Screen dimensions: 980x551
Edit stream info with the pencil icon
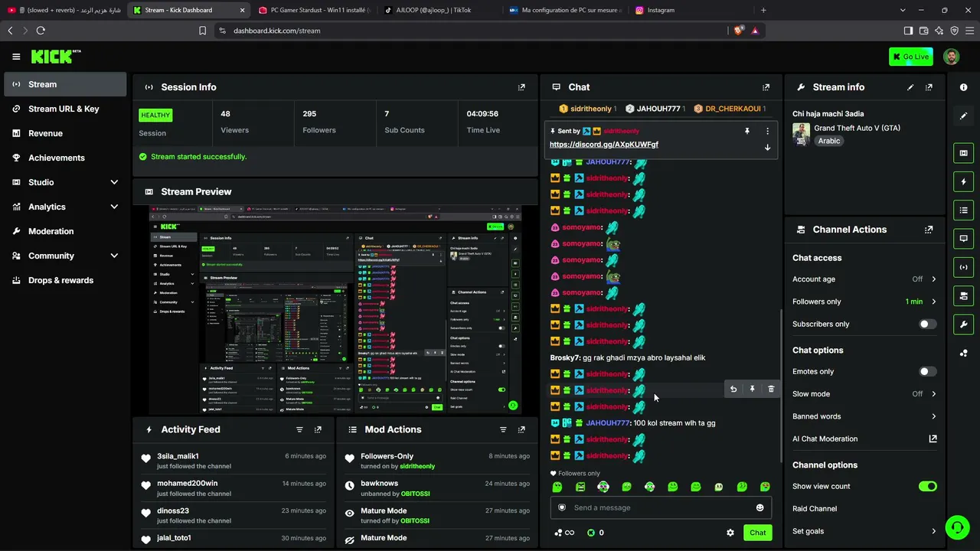[910, 87]
